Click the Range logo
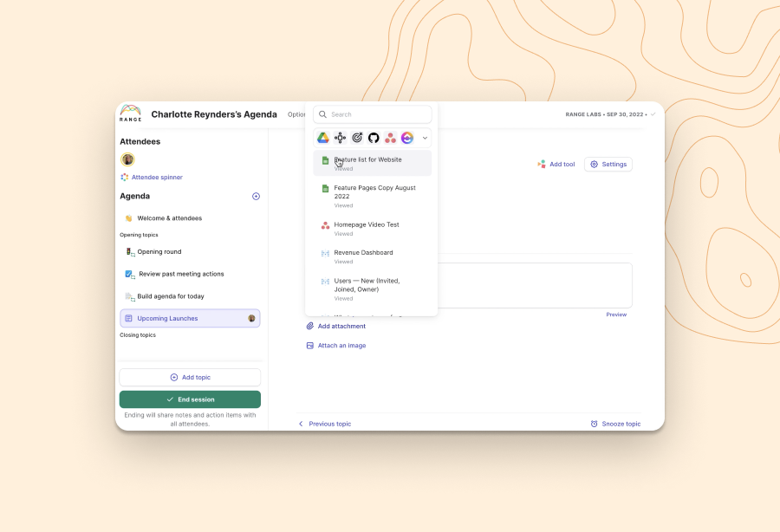 tap(130, 114)
